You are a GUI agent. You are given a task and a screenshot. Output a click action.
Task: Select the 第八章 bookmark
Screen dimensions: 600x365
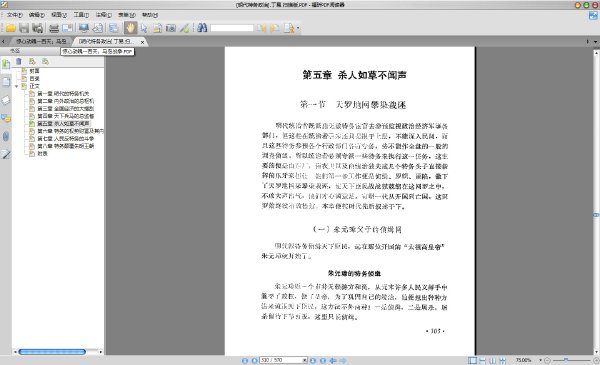65,146
